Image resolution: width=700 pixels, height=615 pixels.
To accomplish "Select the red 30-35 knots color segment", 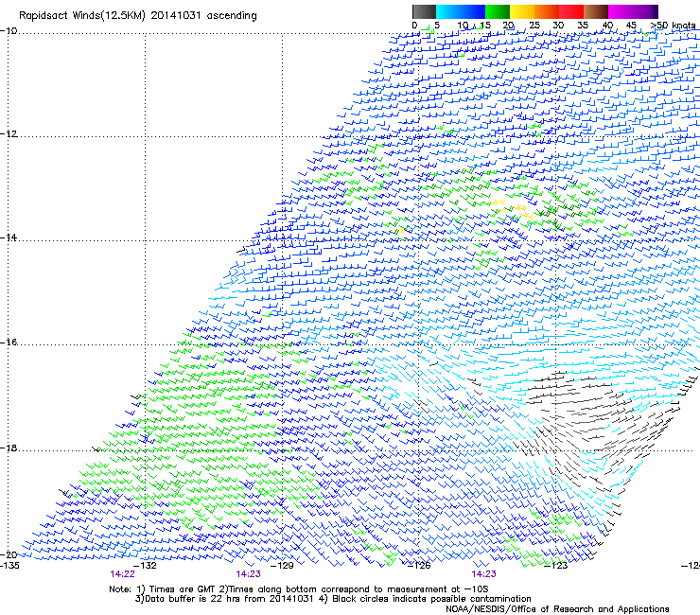I will (571, 11).
